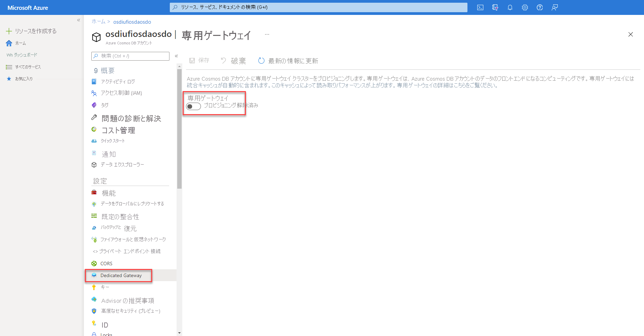Image resolution: width=644 pixels, height=336 pixels.
Task: Click the アクセス制御 (IAM) people icon
Action: click(x=94, y=93)
